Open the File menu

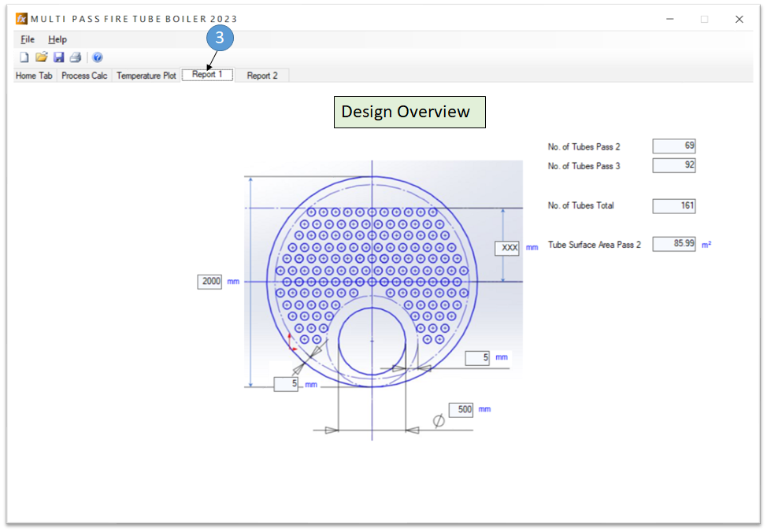[28, 39]
